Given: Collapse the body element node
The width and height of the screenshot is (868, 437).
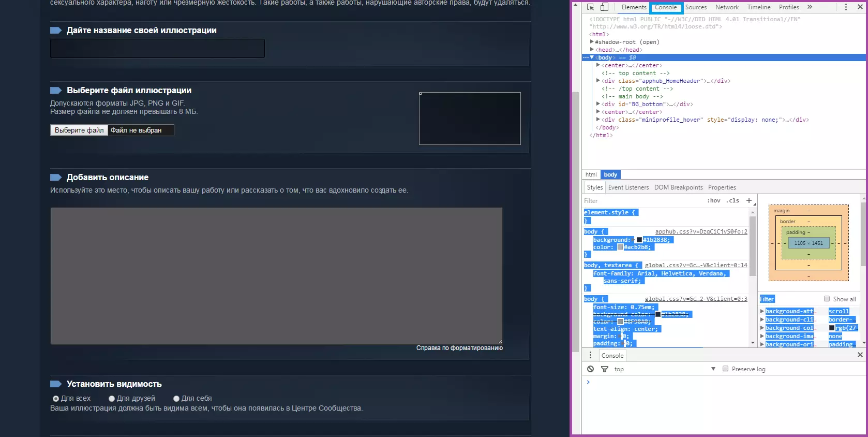Looking at the screenshot, I should coord(592,57).
